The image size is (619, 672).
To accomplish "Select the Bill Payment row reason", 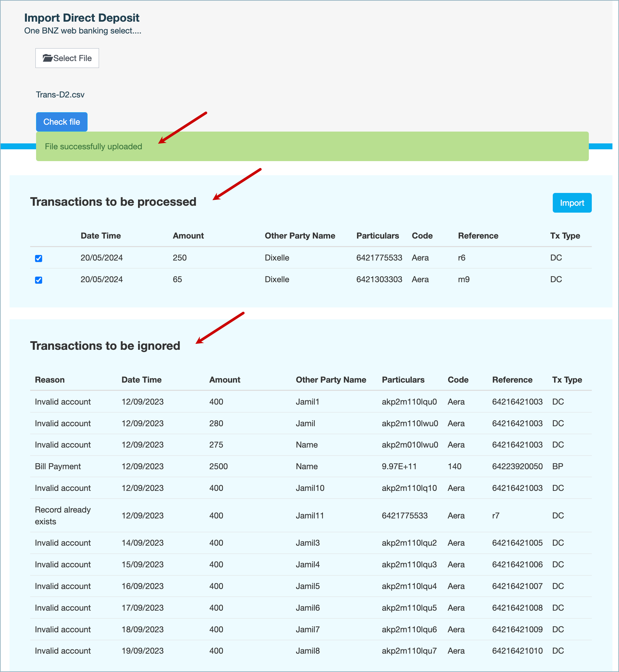I will pos(58,466).
